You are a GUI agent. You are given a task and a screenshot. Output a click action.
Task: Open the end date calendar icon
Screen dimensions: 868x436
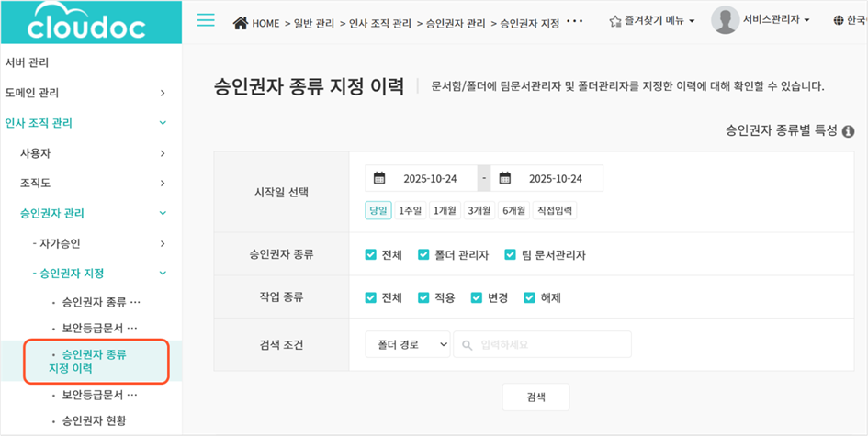[504, 178]
